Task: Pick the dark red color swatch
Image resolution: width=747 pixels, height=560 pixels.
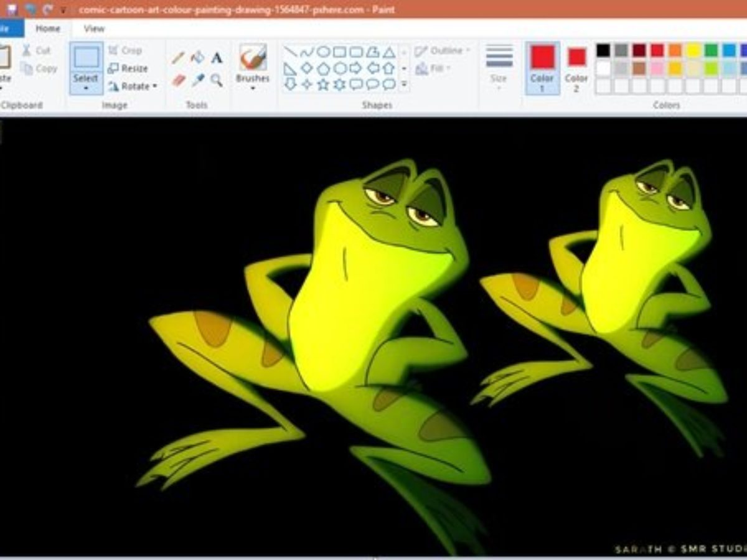Action: (639, 50)
